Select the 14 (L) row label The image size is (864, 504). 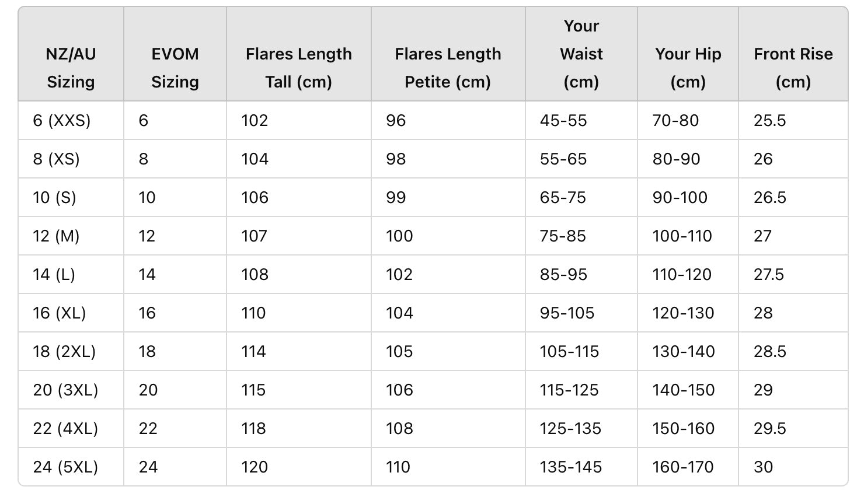pyautogui.click(x=54, y=275)
